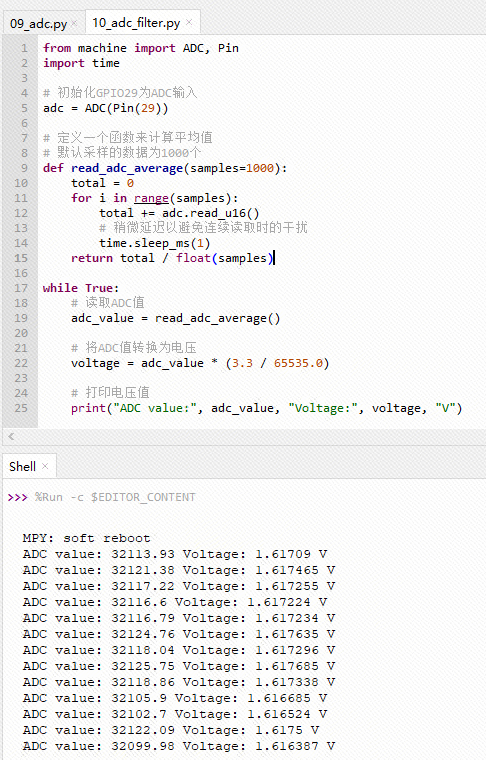Click 'return total / float(samples)' line
The image size is (486, 760).
click(172, 258)
